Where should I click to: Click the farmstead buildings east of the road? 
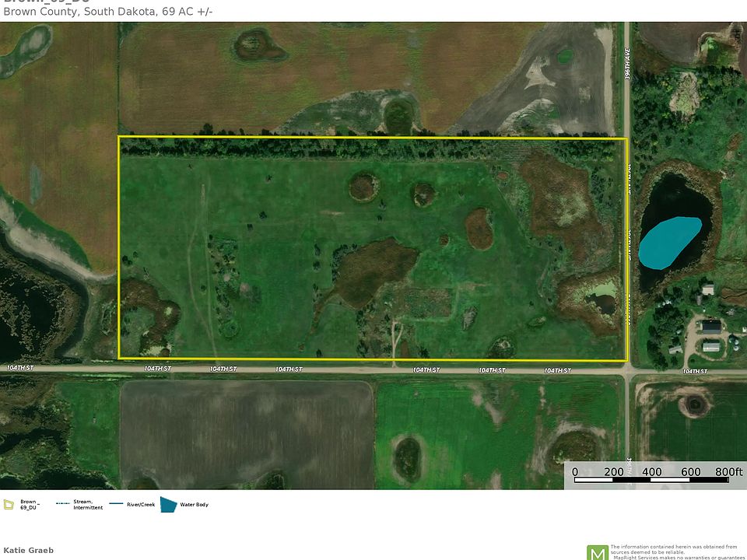coord(708,327)
